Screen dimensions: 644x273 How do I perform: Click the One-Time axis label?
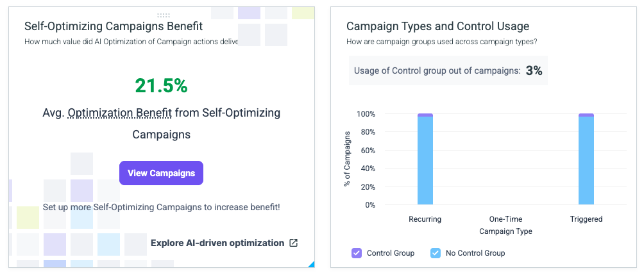(505, 219)
